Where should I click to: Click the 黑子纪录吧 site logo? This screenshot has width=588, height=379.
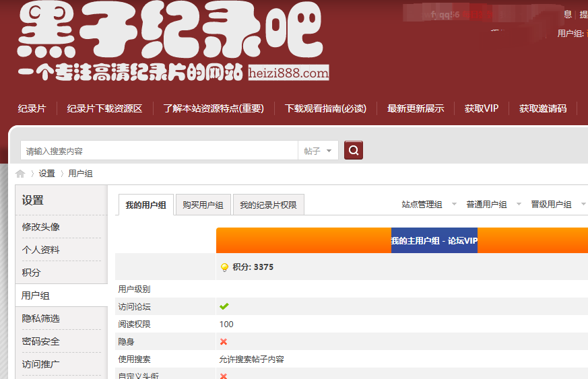click(x=170, y=30)
